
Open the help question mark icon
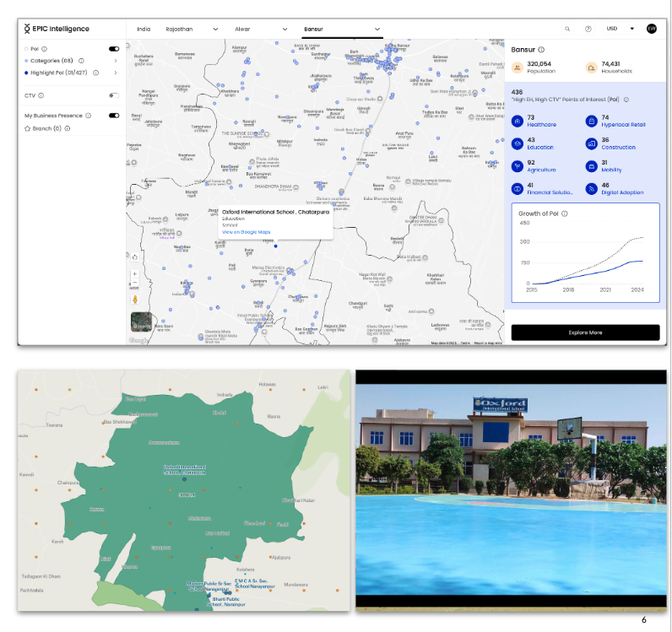588,30
